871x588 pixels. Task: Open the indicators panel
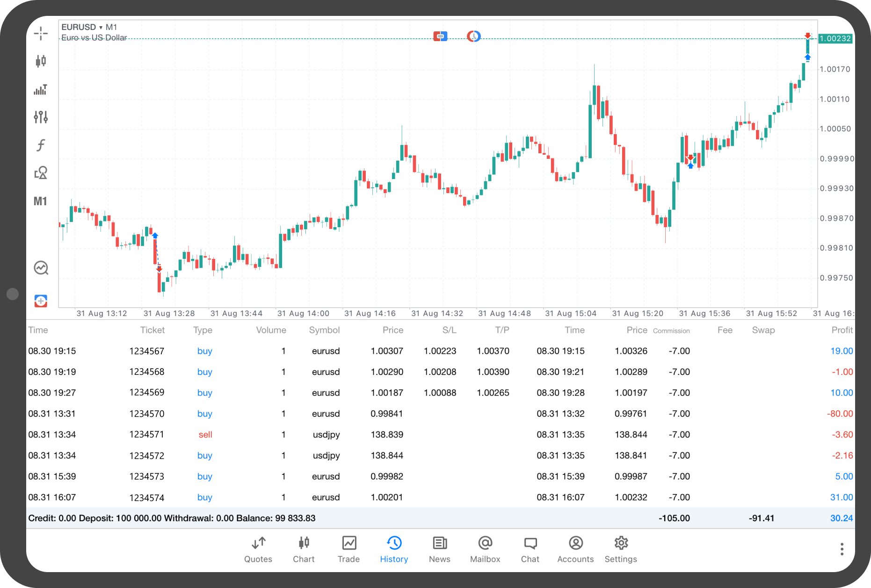click(41, 90)
